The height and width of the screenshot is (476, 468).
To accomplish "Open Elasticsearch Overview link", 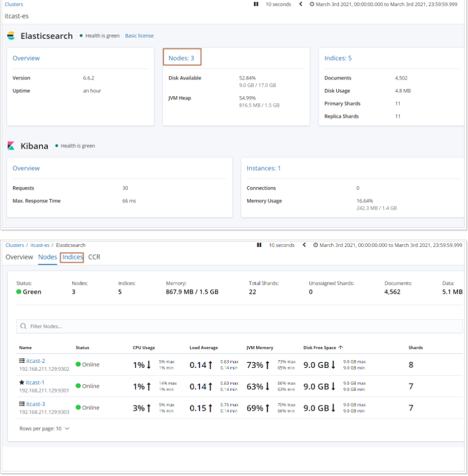I will click(x=26, y=58).
